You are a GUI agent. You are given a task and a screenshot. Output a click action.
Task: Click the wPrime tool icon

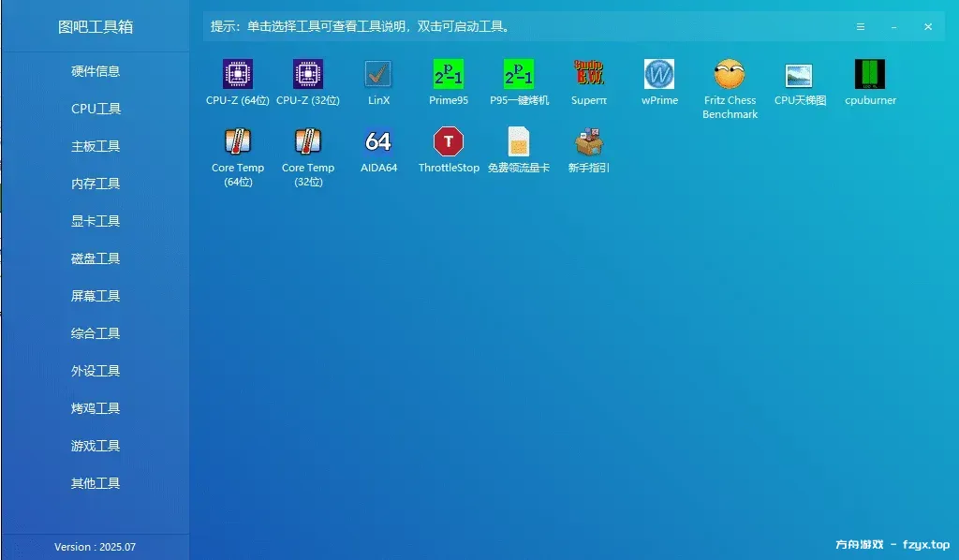pyautogui.click(x=659, y=75)
